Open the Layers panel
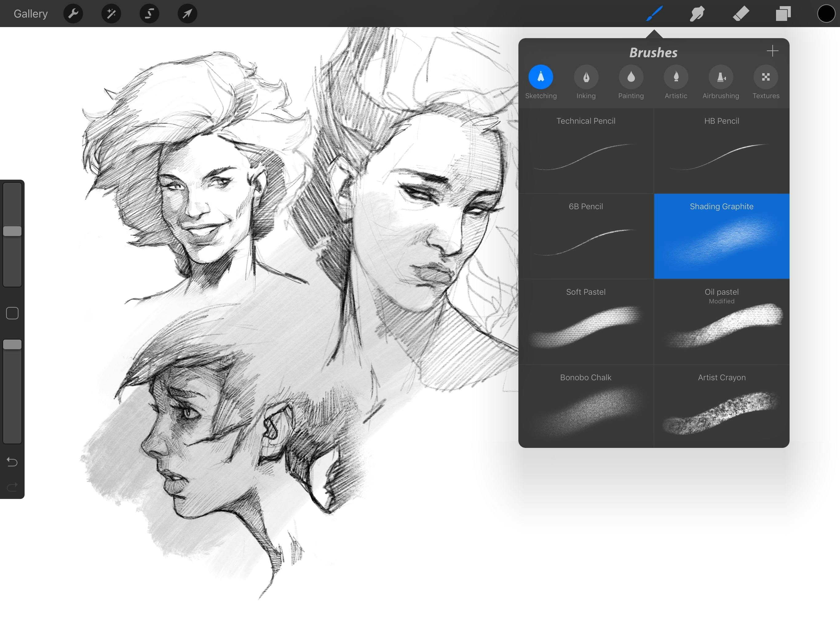840x630 pixels. tap(783, 13)
